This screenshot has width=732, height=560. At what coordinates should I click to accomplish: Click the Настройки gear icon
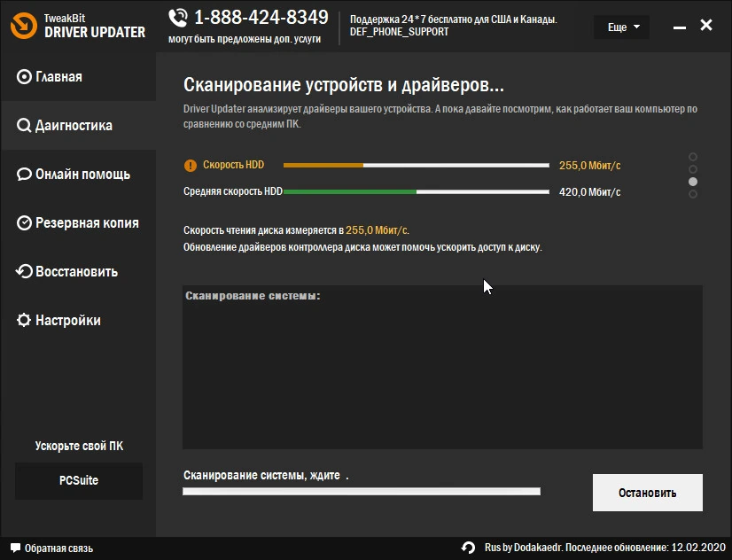coord(24,320)
